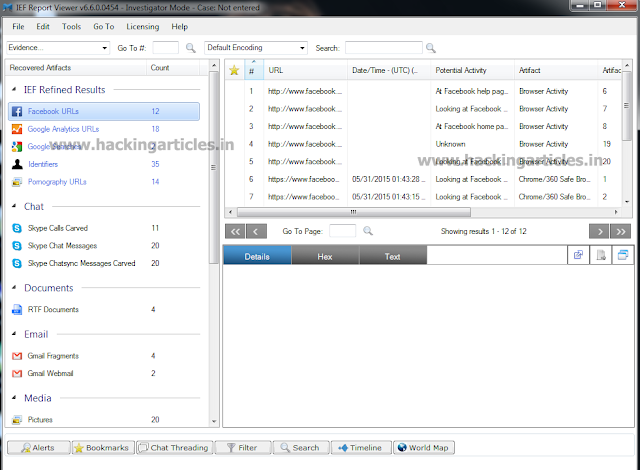
Task: Sort by Date/Time column header
Action: pyautogui.click(x=389, y=70)
